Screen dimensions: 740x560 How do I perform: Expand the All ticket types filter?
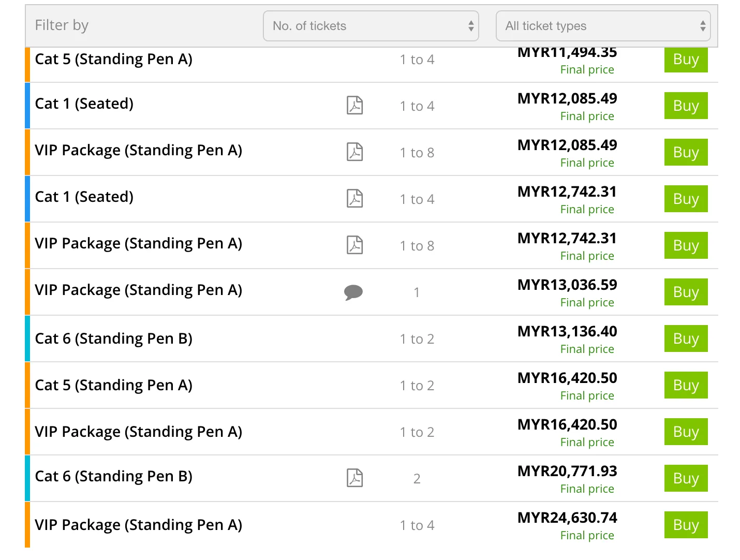click(x=603, y=26)
